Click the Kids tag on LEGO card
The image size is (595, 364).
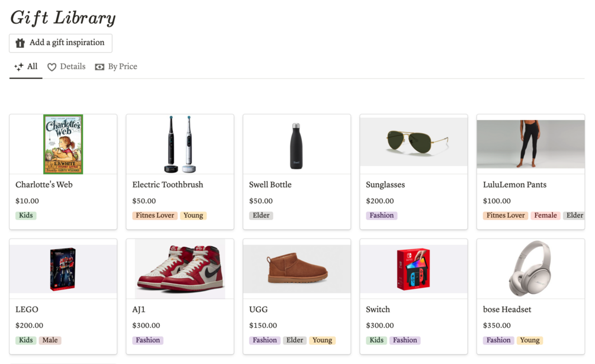pos(26,340)
